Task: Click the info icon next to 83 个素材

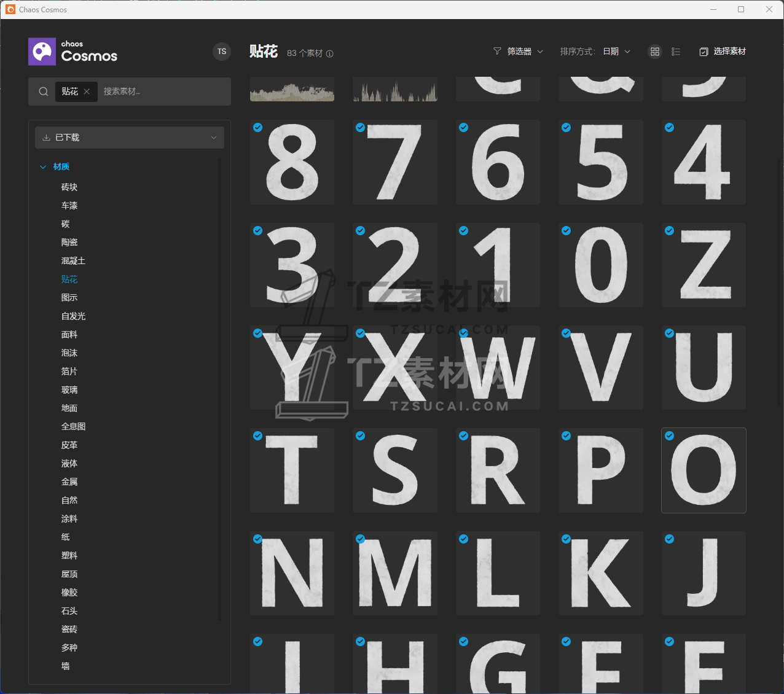Action: 330,53
